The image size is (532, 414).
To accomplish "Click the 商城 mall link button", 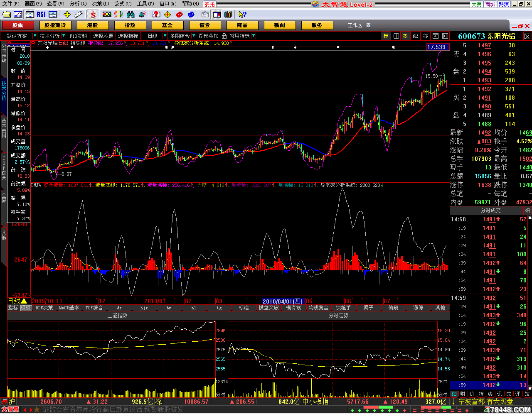I will pos(490,4).
